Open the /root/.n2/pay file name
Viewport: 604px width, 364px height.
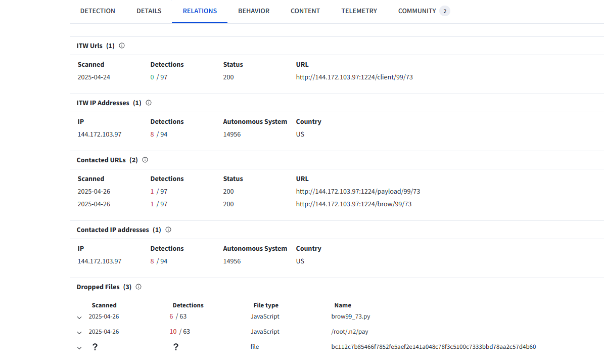(x=350, y=332)
